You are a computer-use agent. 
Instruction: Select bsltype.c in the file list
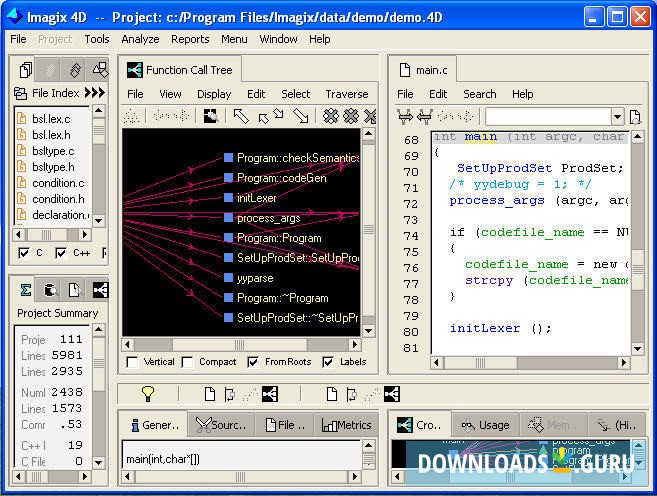pos(53,151)
